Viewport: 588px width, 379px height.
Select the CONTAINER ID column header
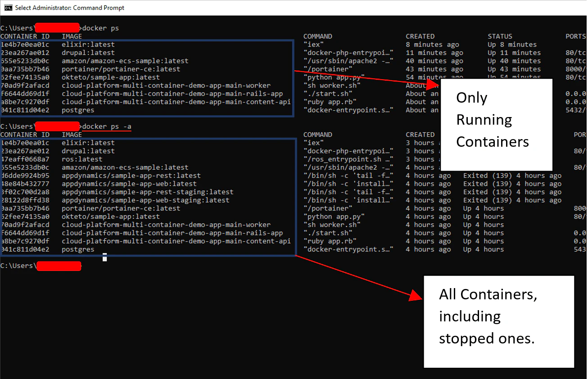[25, 36]
